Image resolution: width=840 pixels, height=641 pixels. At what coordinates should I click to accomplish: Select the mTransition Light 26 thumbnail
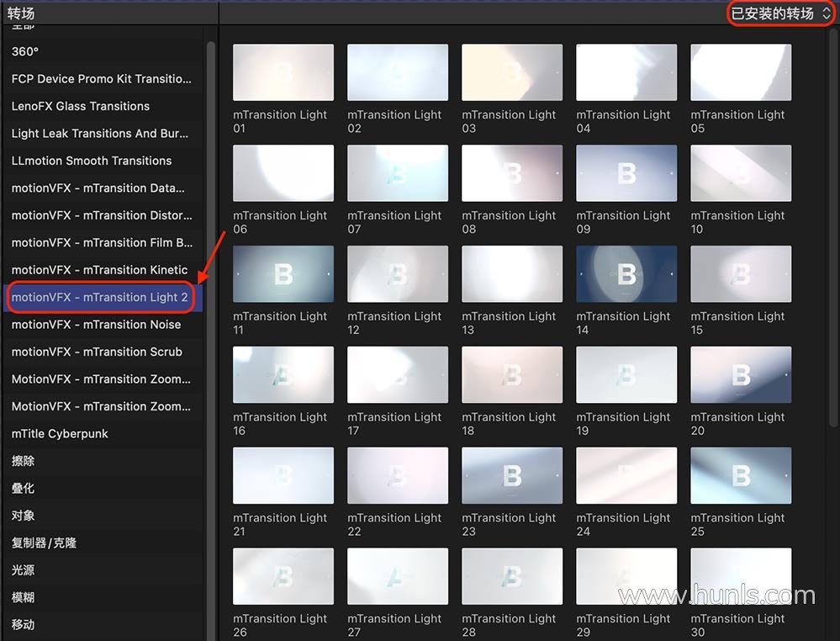click(283, 576)
